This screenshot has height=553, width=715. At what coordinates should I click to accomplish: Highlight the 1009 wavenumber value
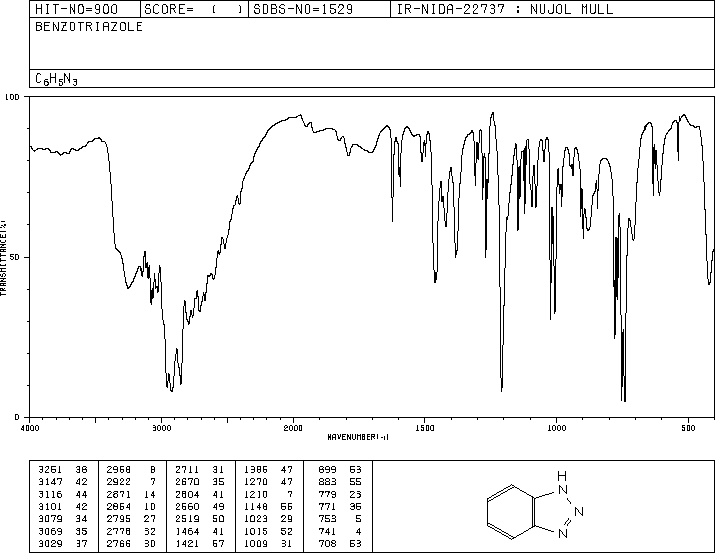point(256,544)
